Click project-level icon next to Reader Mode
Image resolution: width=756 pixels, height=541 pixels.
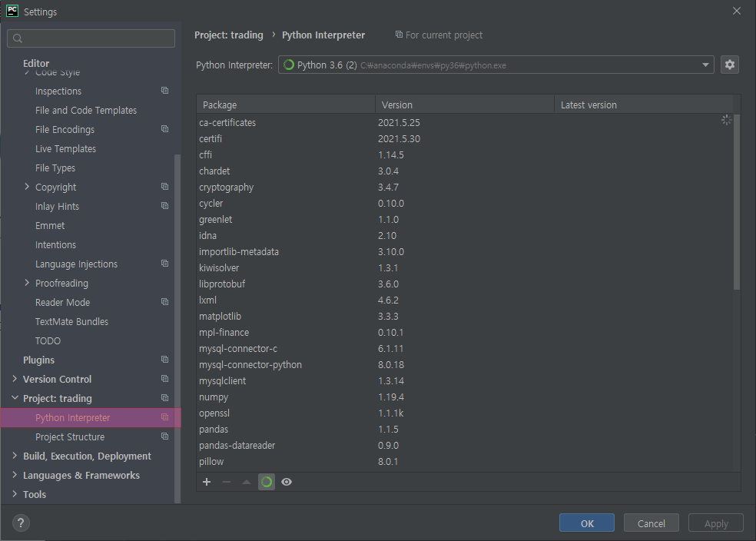[165, 302]
